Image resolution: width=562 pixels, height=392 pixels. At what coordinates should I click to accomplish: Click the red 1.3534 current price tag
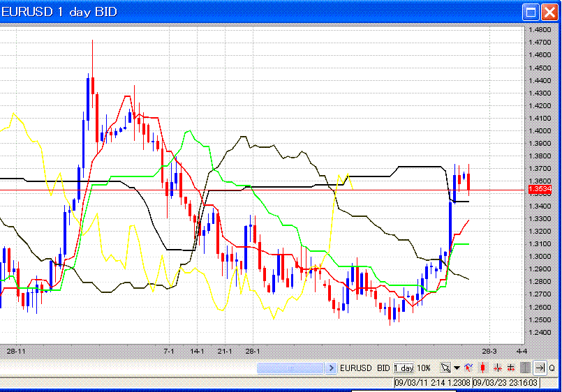(x=540, y=189)
